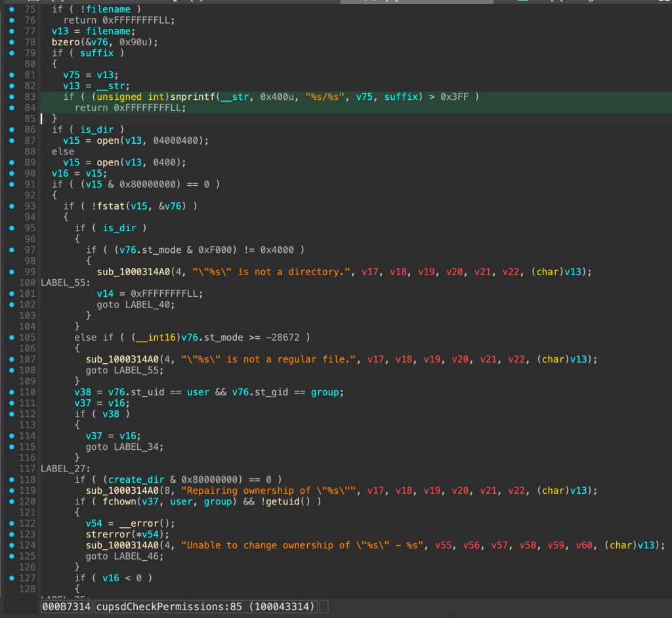
Task: Click the 0x90u constant in bzero
Action: click(133, 42)
